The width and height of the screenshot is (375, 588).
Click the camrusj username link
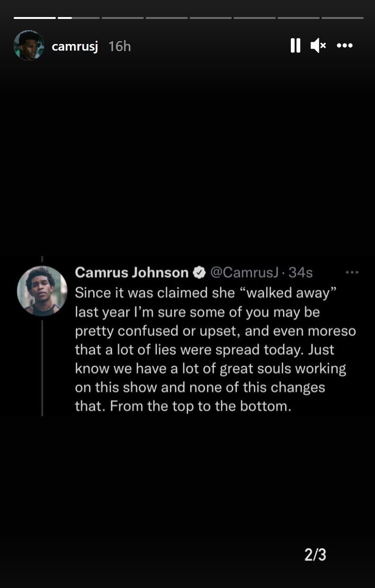coord(75,46)
